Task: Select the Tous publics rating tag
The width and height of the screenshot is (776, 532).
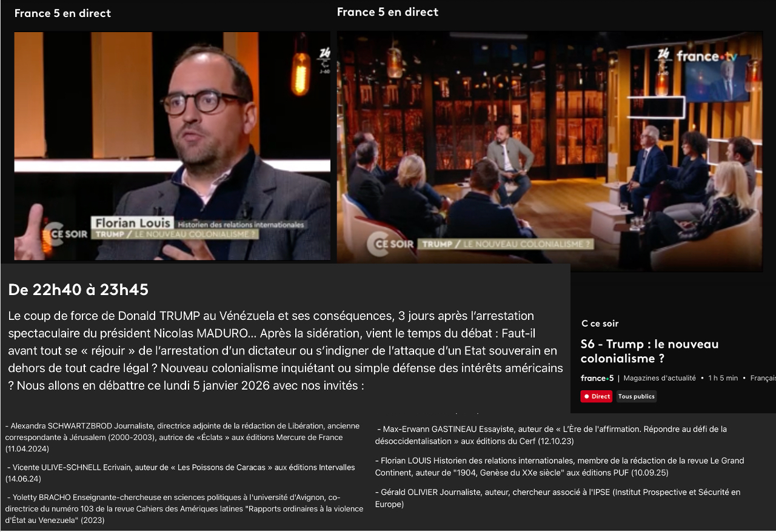Action: point(637,396)
